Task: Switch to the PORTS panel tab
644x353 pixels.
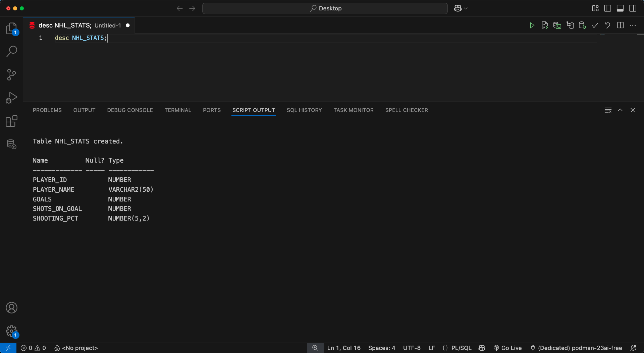Action: pos(212,110)
